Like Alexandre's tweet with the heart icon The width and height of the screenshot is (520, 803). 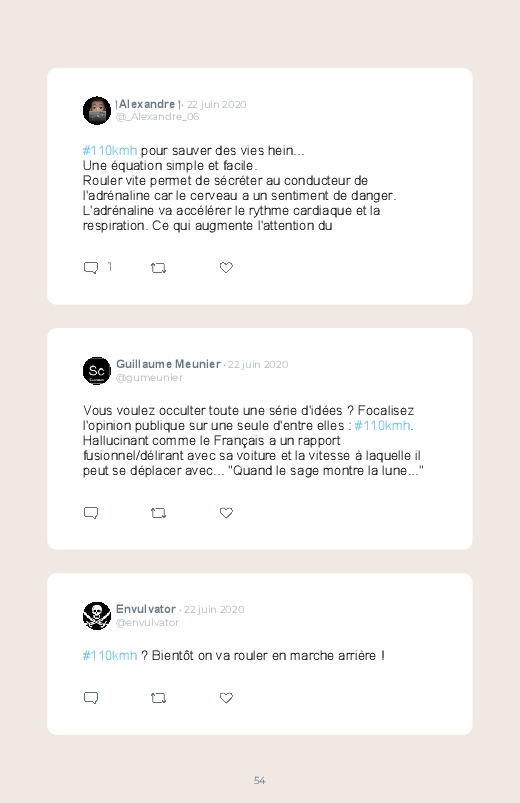[226, 267]
